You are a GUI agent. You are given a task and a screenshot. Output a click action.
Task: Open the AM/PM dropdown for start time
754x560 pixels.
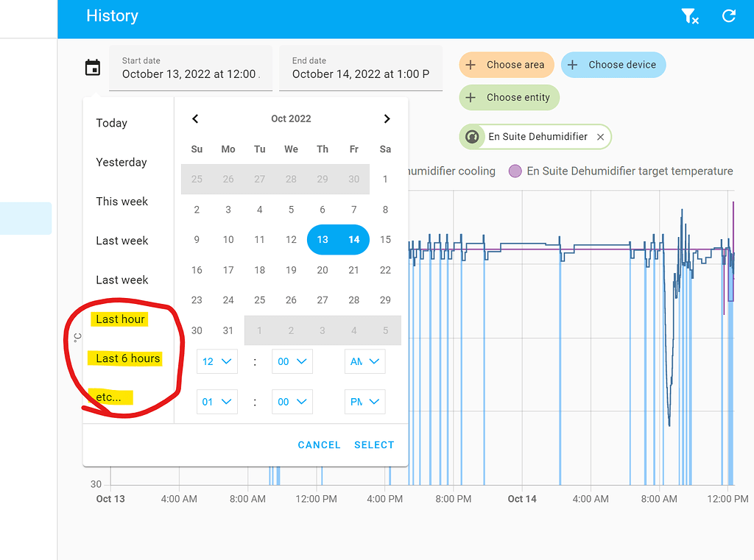[x=364, y=361]
